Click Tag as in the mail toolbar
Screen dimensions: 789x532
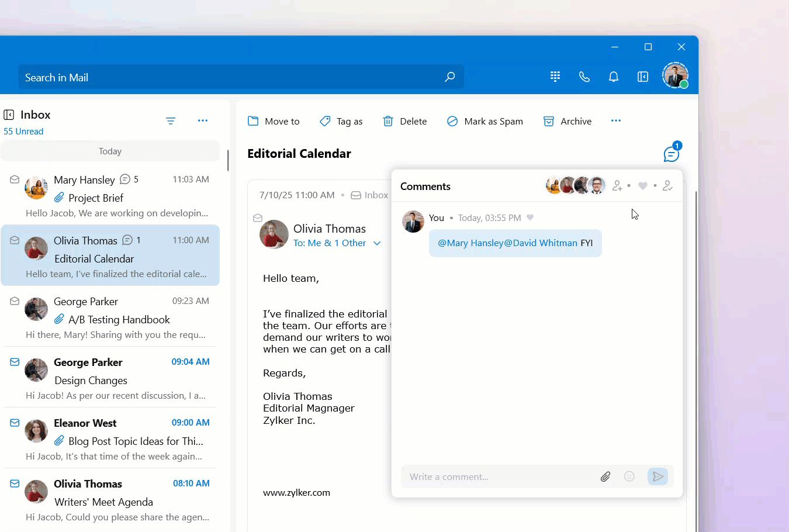pos(341,121)
